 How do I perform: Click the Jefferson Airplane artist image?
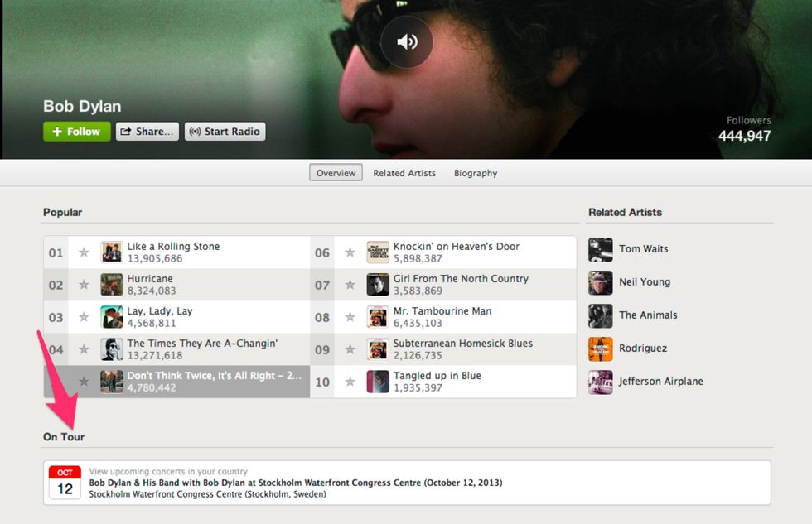point(601,382)
